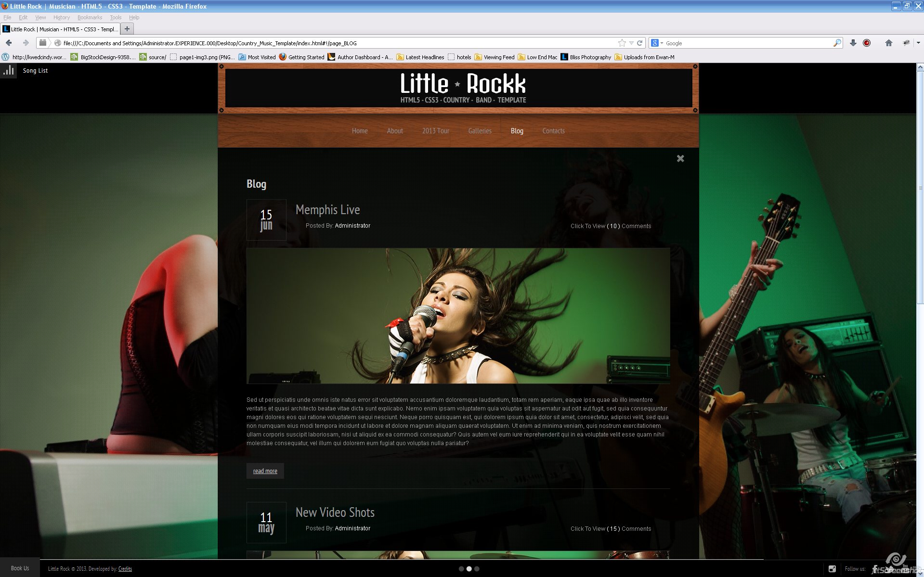Open the Help menu

tap(134, 17)
